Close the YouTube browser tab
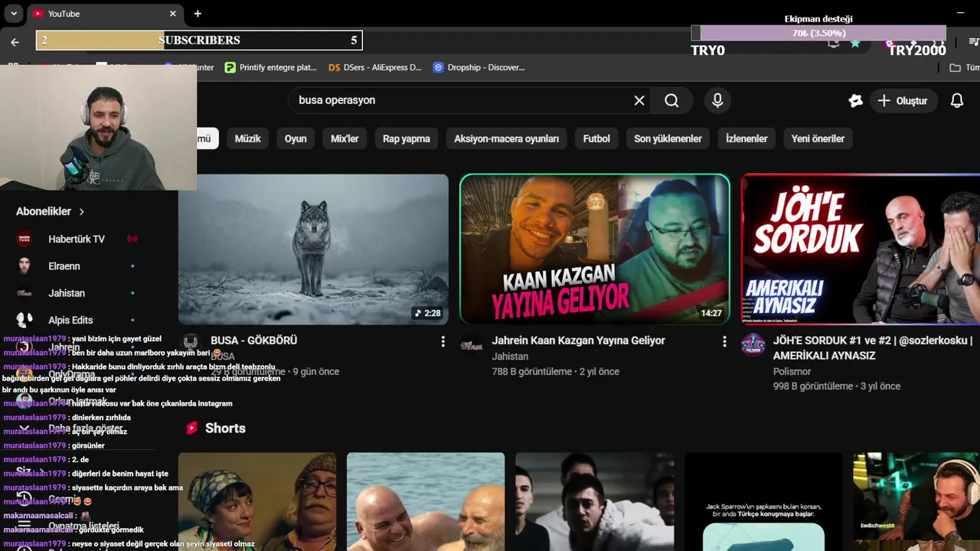980x551 pixels. (x=173, y=13)
